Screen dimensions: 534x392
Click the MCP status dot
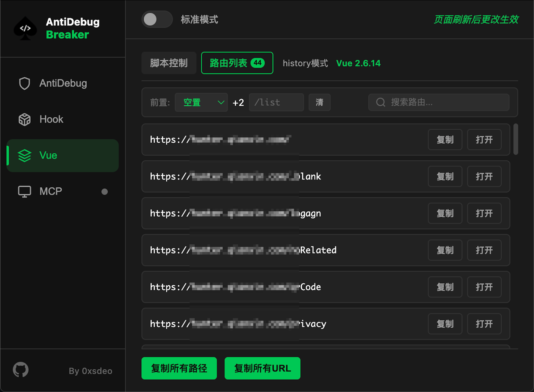pos(104,192)
